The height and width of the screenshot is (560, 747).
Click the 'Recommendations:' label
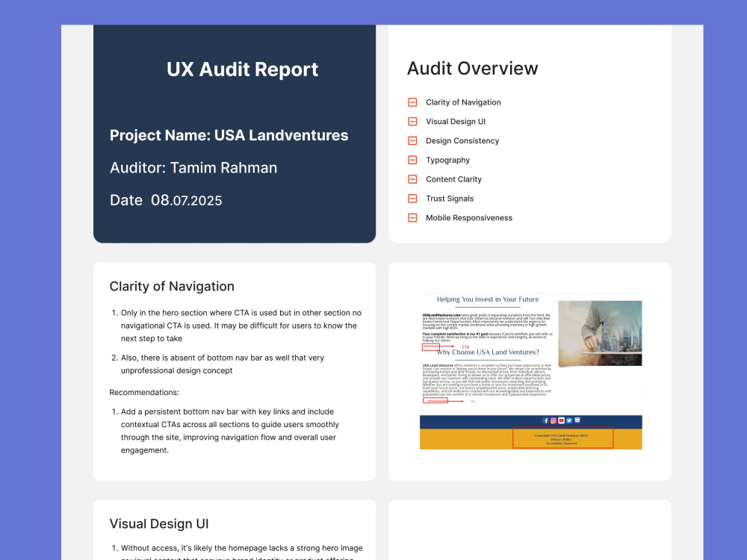pyautogui.click(x=144, y=393)
